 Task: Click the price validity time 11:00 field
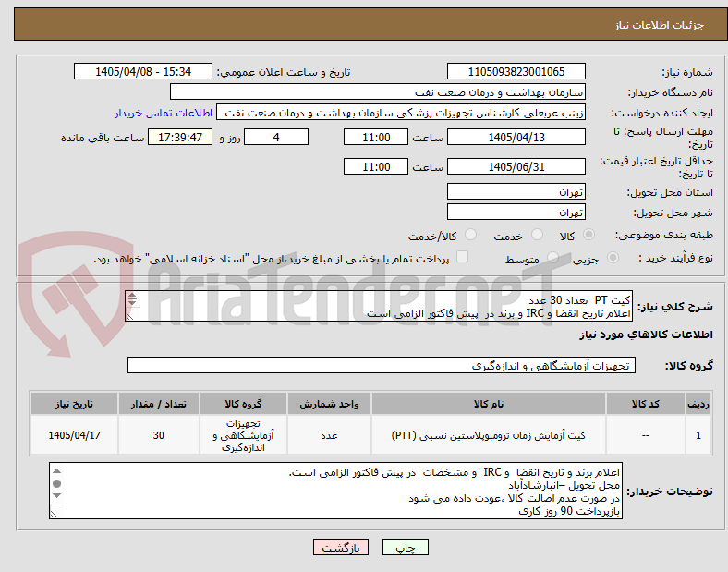coord(376,166)
